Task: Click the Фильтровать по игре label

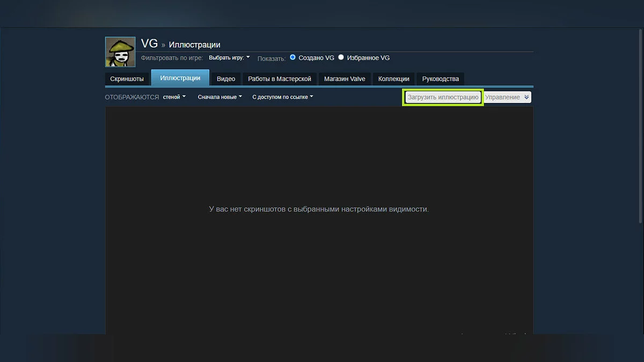Action: 172,58
